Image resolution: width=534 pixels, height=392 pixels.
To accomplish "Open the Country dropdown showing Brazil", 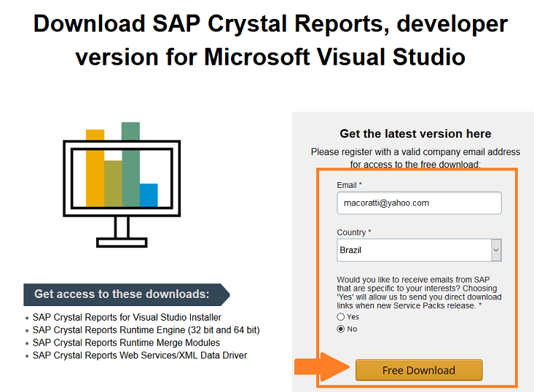I will tap(419, 250).
